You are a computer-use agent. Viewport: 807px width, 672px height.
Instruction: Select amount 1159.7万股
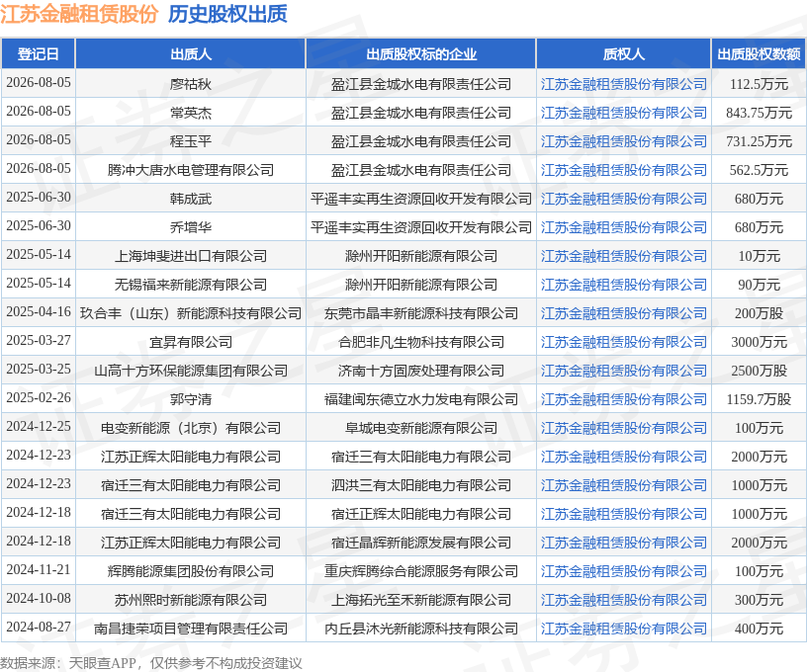click(x=760, y=399)
